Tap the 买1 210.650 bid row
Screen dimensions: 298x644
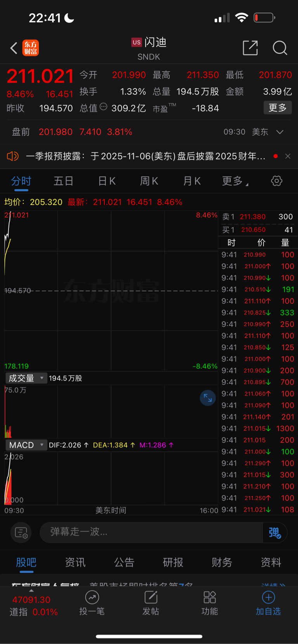(x=257, y=230)
